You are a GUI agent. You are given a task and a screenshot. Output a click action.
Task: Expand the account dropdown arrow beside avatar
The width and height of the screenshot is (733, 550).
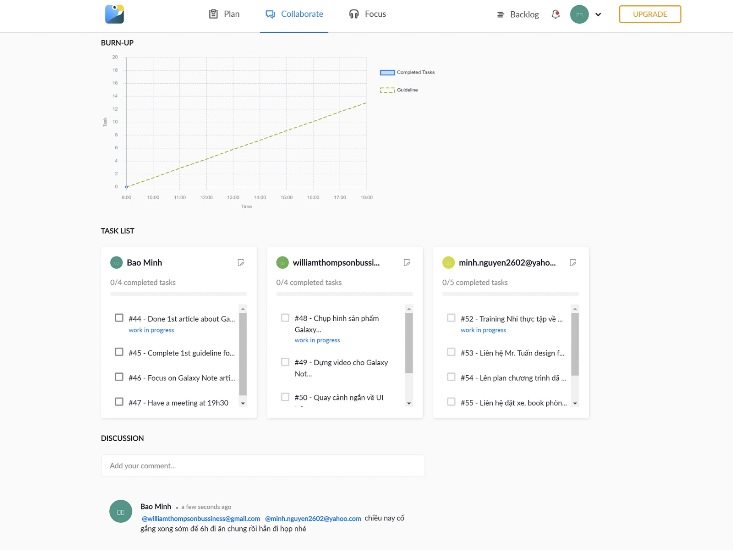tap(598, 15)
